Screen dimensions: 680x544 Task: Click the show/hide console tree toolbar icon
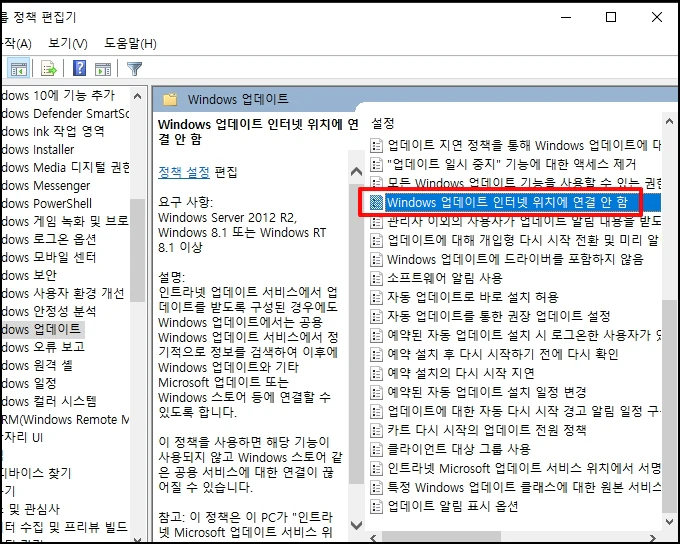(18, 69)
